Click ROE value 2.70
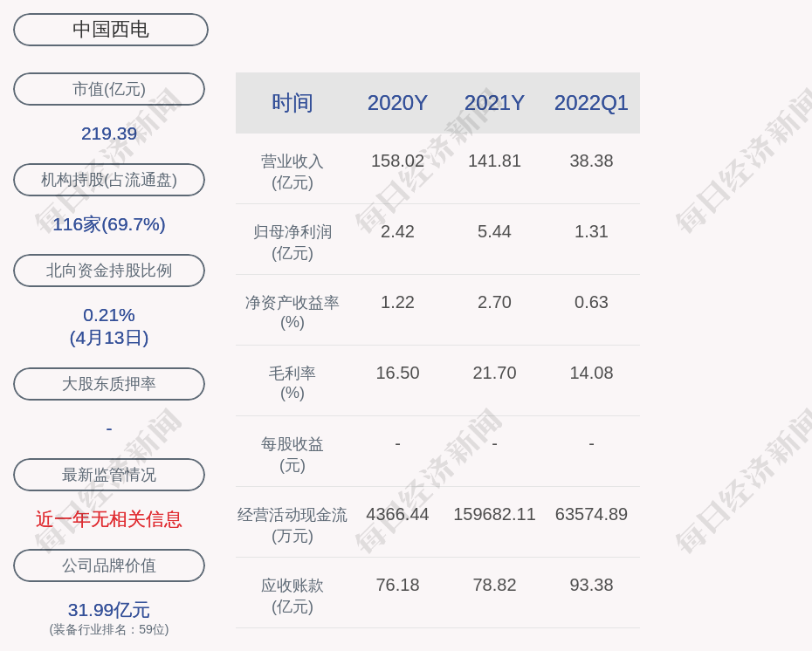This screenshot has width=812, height=651. pyautogui.click(x=494, y=302)
